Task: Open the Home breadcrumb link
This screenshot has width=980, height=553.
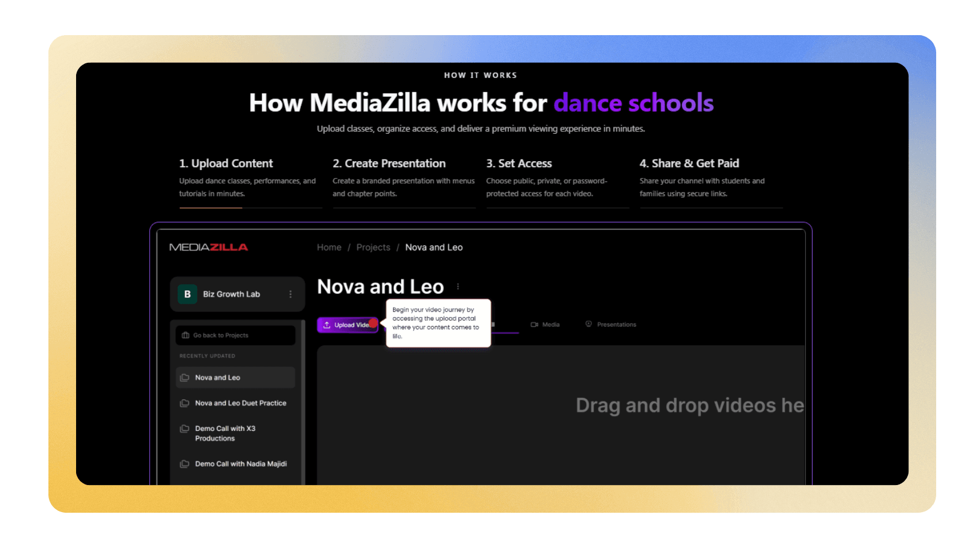Action: 329,247
